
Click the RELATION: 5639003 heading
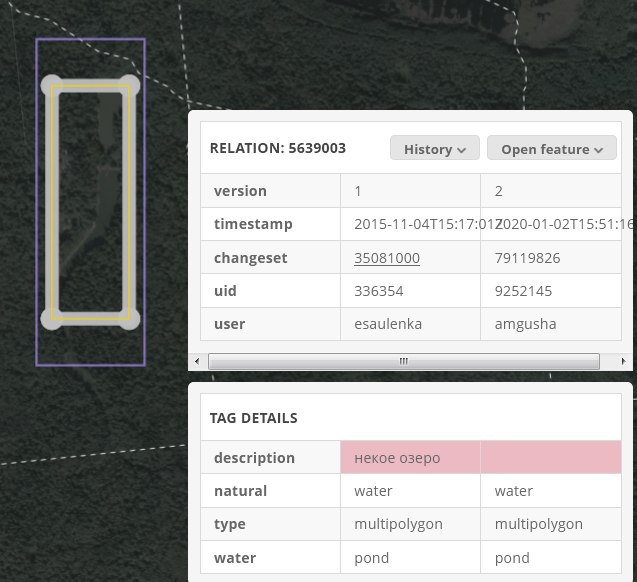277,148
